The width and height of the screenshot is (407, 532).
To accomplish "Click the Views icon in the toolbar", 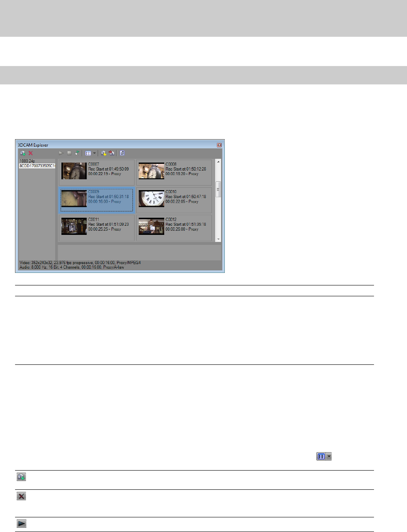I will (x=88, y=153).
